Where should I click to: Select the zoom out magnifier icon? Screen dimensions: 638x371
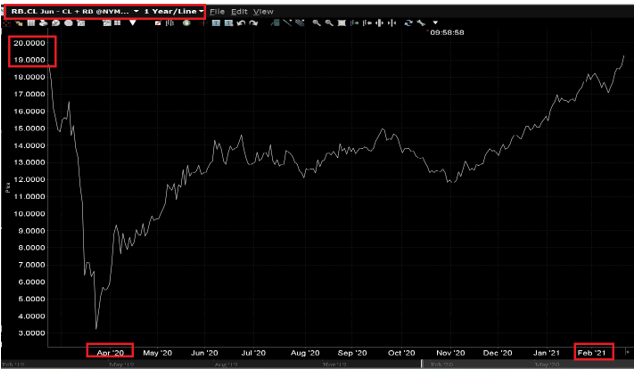329,23
